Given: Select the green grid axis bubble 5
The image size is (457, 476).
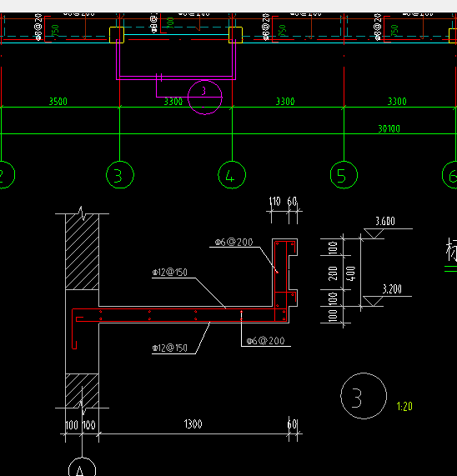Looking at the screenshot, I should (x=344, y=175).
